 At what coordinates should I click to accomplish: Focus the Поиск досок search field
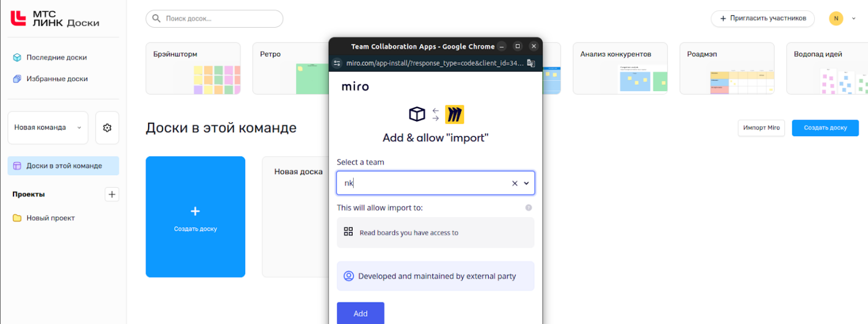pyautogui.click(x=214, y=19)
